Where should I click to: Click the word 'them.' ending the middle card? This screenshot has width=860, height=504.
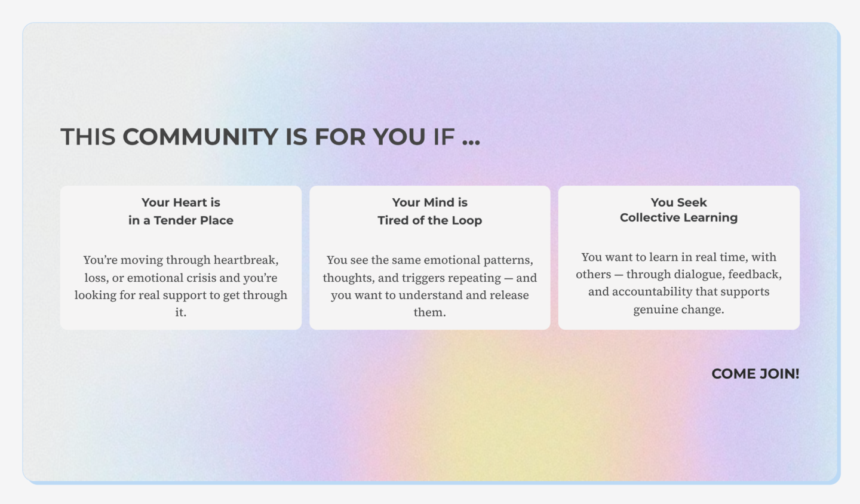pos(429,312)
